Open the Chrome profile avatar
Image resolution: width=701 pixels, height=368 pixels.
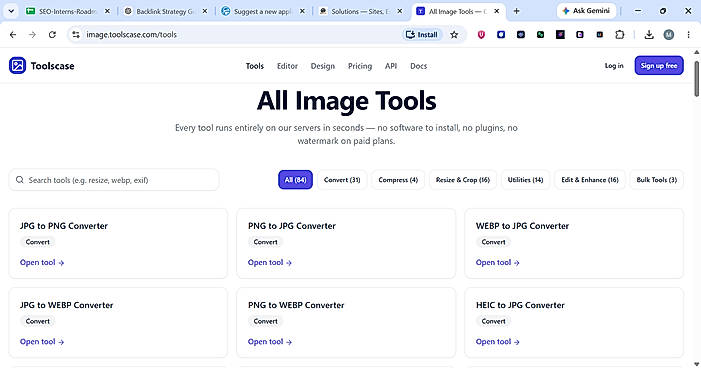click(669, 34)
